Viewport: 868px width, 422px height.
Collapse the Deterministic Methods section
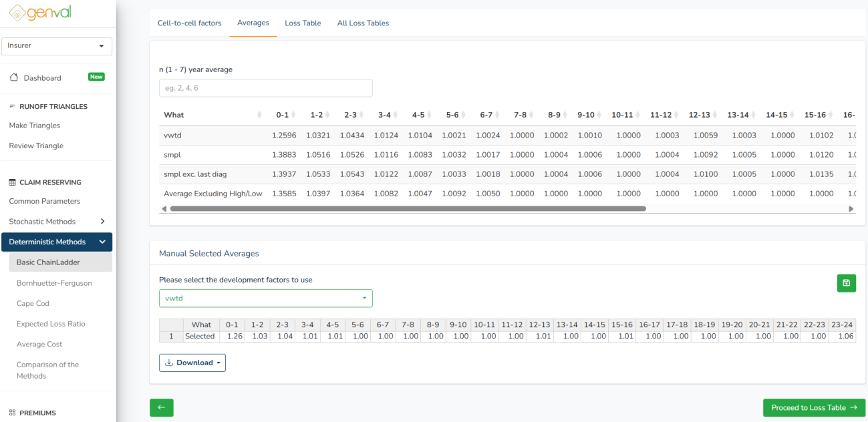tap(57, 242)
